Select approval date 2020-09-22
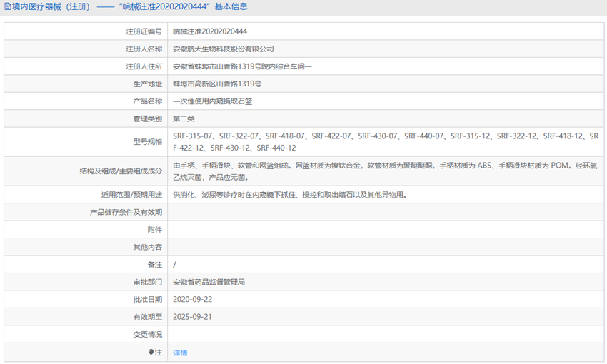The width and height of the screenshot is (607, 364). (192, 299)
